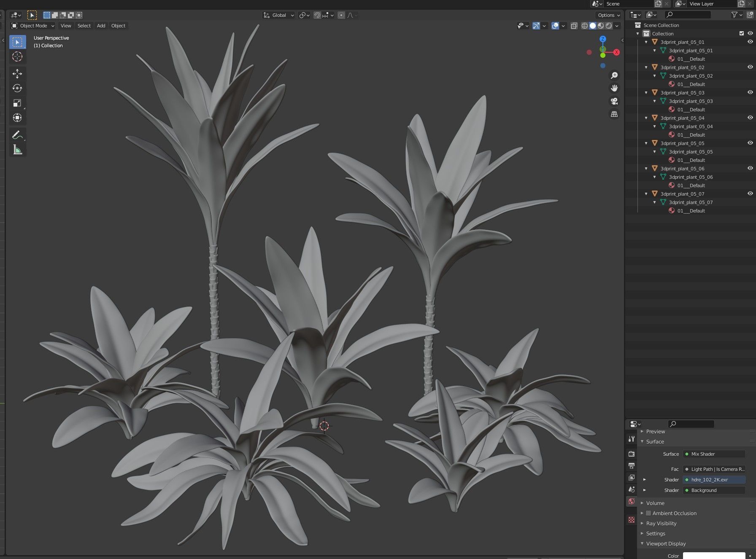Select mesh data 3dprint_plant_05_04 in outliner
Image resolution: width=756 pixels, height=559 pixels.
(691, 126)
